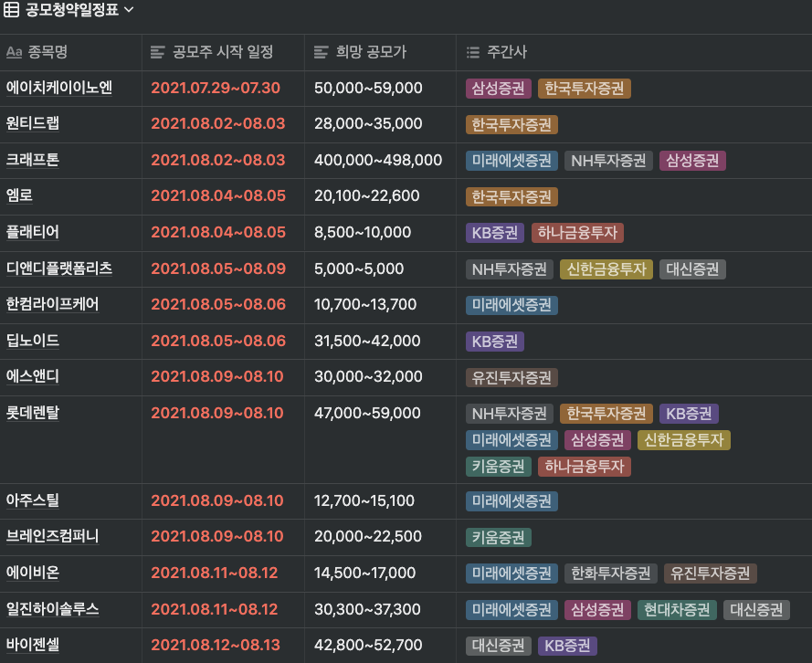Open the 바이젠셀 page
812x663 pixels.
tap(33, 645)
